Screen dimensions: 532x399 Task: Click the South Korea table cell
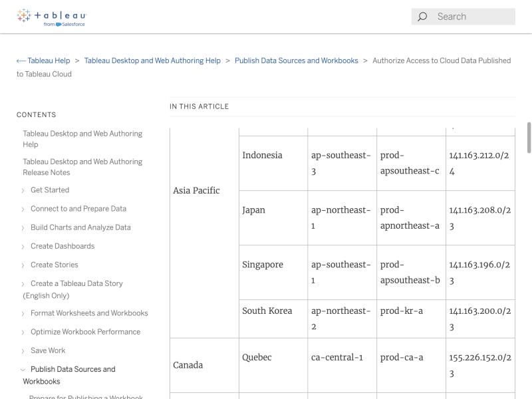[x=273, y=319]
